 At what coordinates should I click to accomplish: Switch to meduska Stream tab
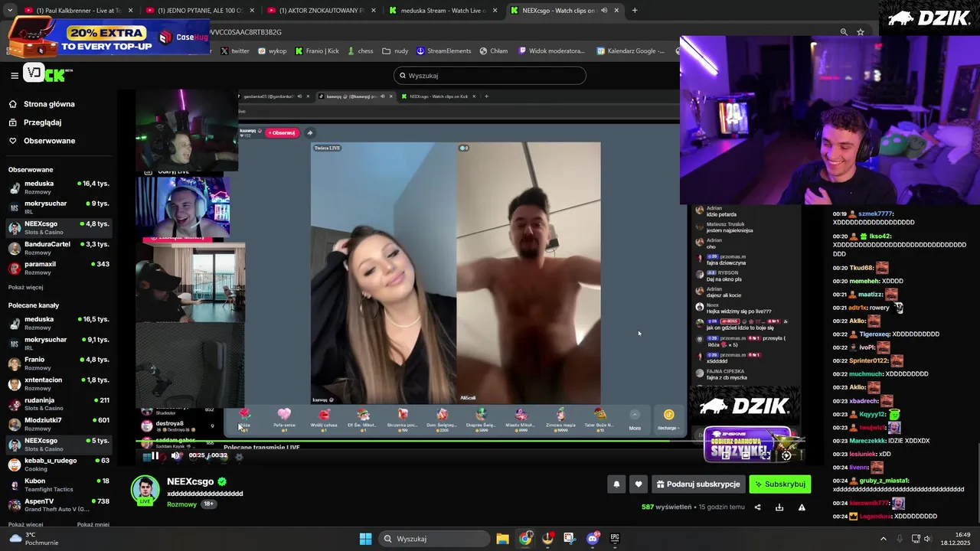coord(443,11)
